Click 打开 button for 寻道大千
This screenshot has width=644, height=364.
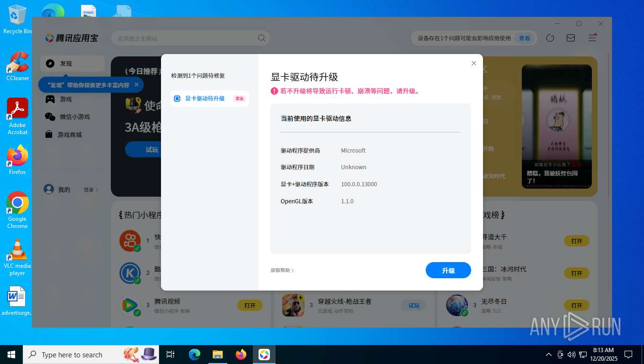[577, 241]
